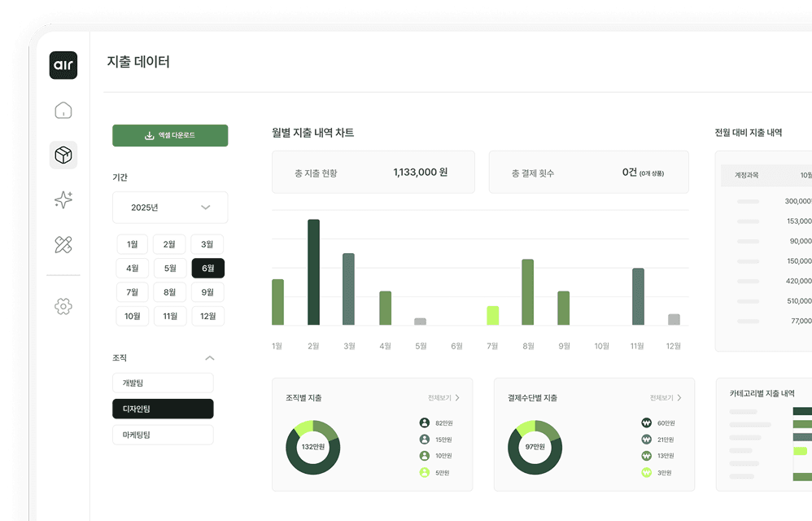Select the home icon in the sidebar
Screen dimensions: 812x521
pos(63,109)
